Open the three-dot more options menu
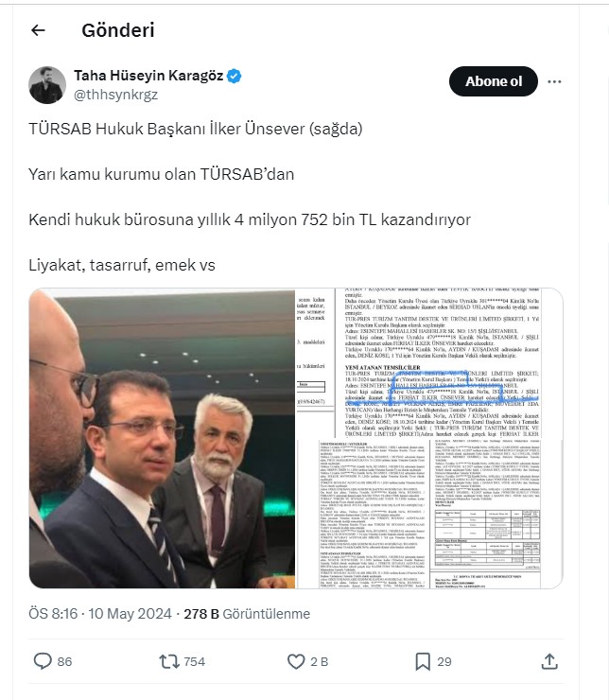The width and height of the screenshot is (609, 700). (554, 81)
